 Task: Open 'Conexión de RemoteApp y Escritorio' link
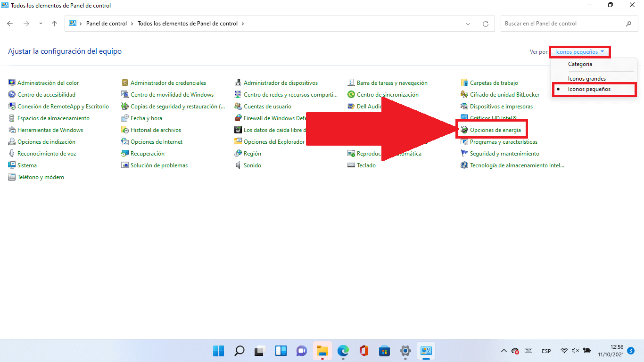63,107
